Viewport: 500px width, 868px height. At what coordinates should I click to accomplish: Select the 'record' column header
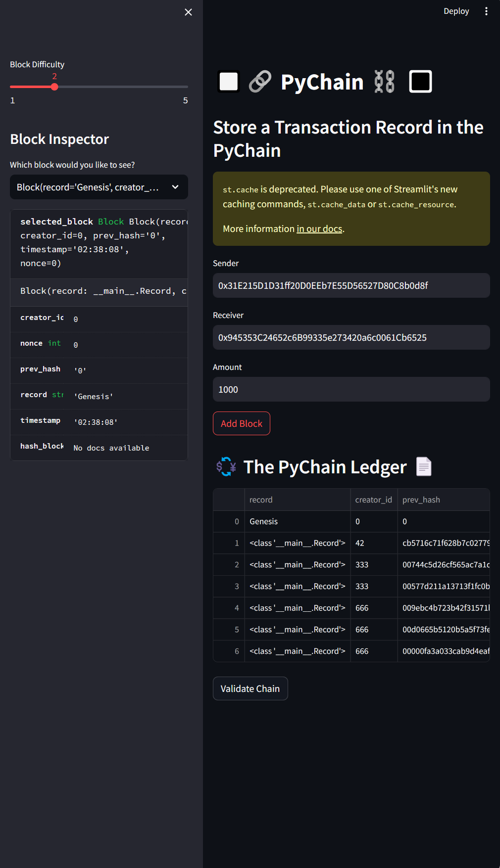tap(298, 500)
